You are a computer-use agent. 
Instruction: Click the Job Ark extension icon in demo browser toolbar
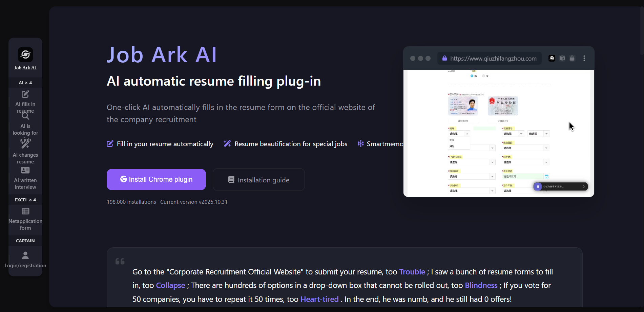(x=552, y=58)
